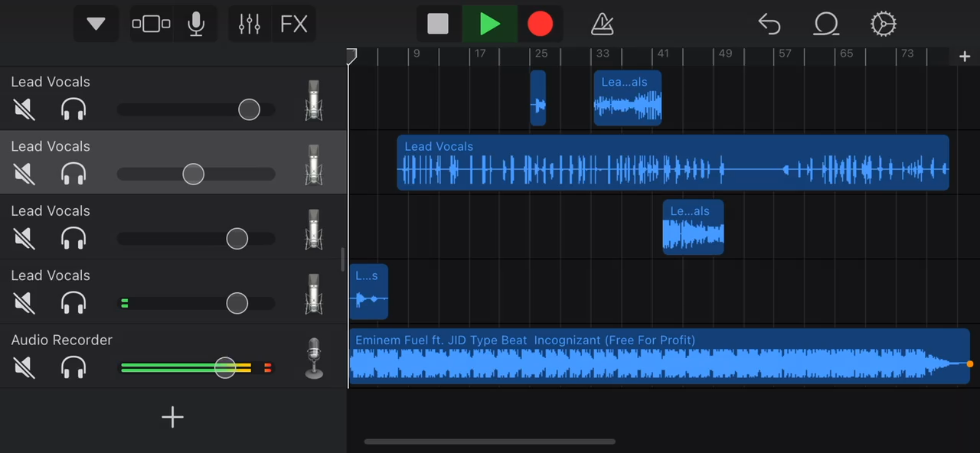Mute the selected second Lead Vocals track
The width and height of the screenshot is (980, 453).
click(24, 174)
